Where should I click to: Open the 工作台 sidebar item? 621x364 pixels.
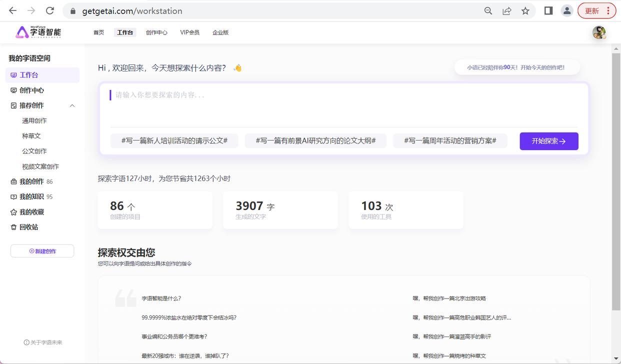coord(29,75)
